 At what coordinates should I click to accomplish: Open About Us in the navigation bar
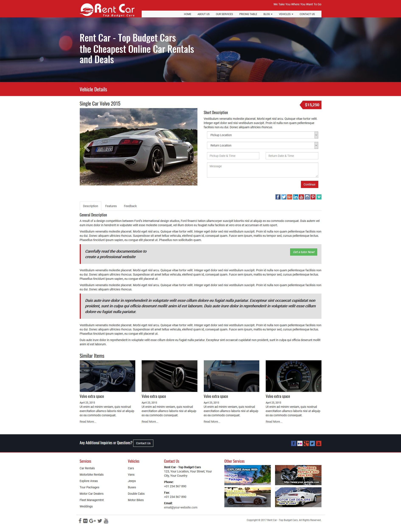(x=203, y=14)
